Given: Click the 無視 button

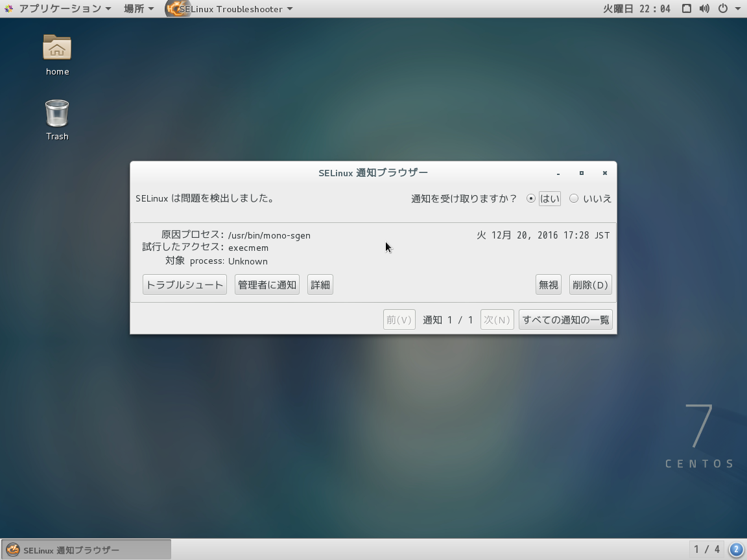Looking at the screenshot, I should coord(549,285).
